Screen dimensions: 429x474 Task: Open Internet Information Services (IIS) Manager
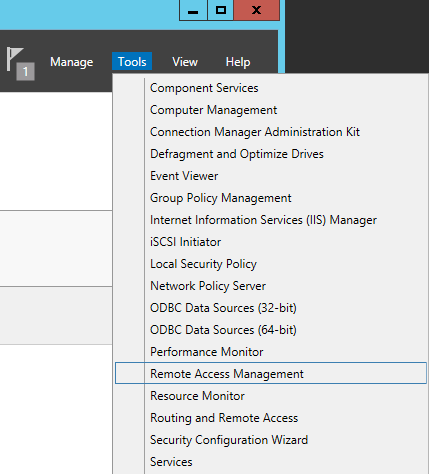[x=263, y=220]
